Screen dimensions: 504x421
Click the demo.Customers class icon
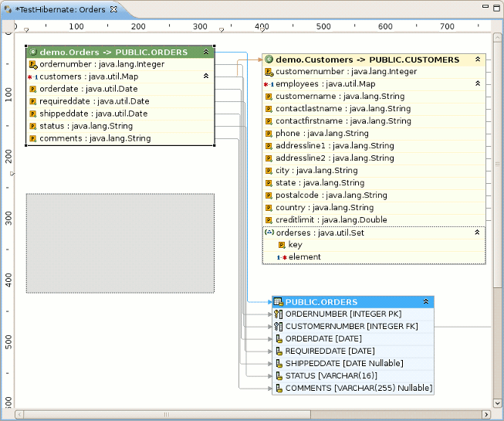click(269, 59)
